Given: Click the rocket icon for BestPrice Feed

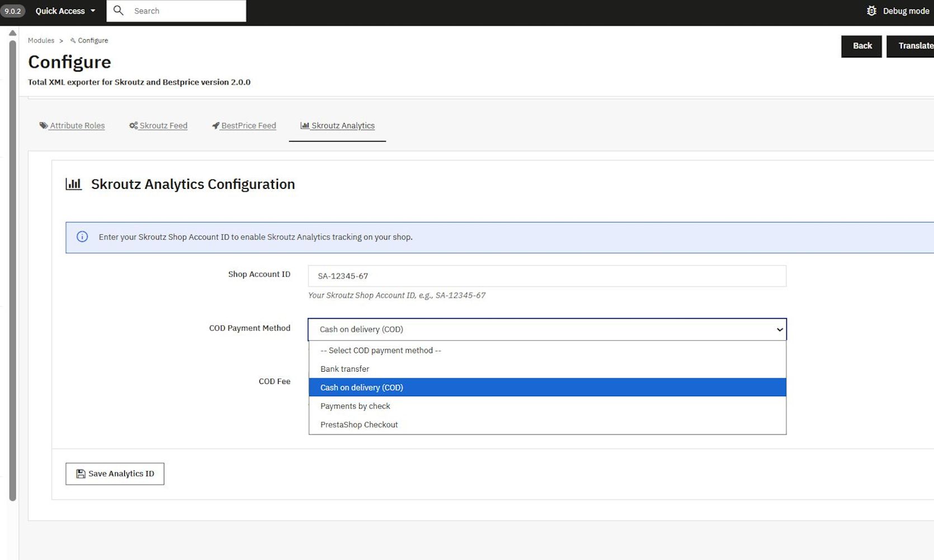Looking at the screenshot, I should (x=215, y=126).
